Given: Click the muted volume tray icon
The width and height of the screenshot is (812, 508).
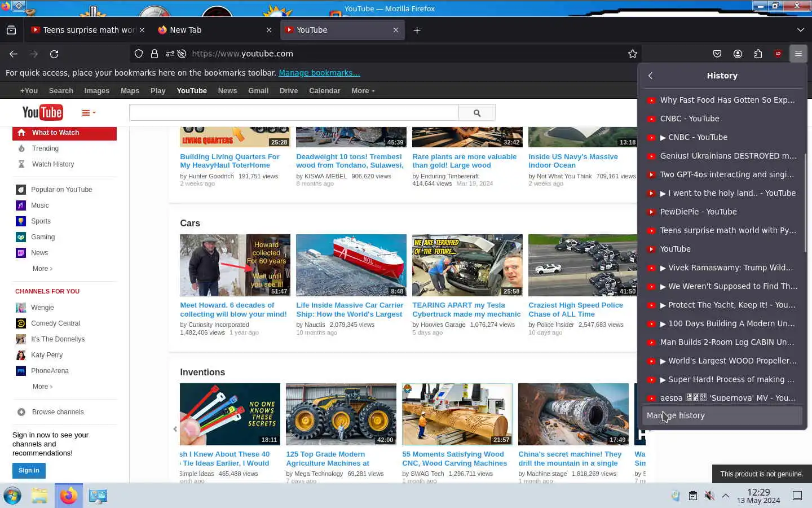Looking at the screenshot, I should [709, 496].
